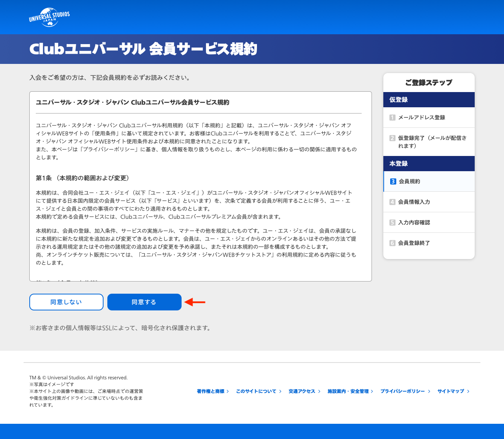The height and width of the screenshot is (439, 504).
Task: Click the 同意する agree button
Action: (144, 302)
